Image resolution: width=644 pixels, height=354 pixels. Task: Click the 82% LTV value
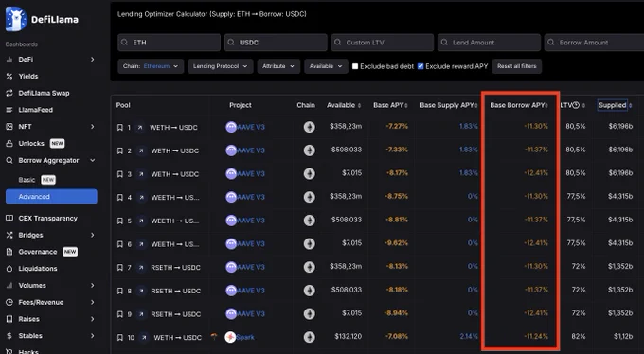click(x=579, y=336)
